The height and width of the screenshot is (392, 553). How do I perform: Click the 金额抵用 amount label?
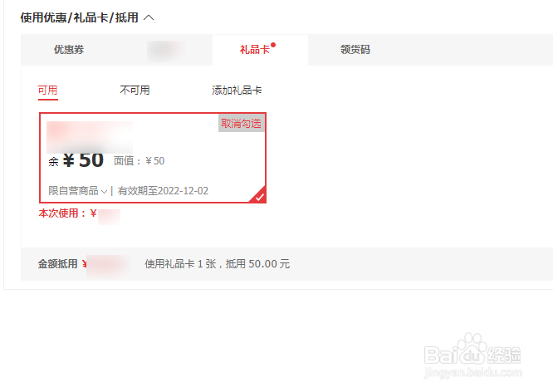(x=58, y=264)
